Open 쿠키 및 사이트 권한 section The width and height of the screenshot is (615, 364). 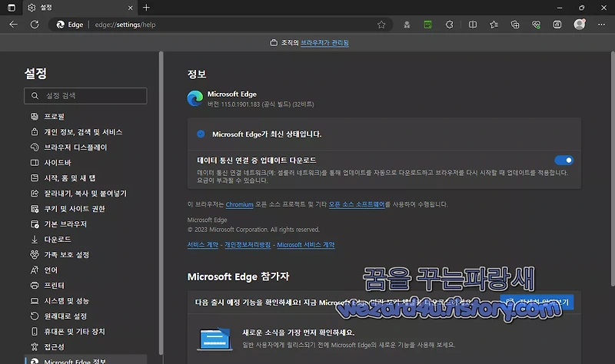[86, 208]
